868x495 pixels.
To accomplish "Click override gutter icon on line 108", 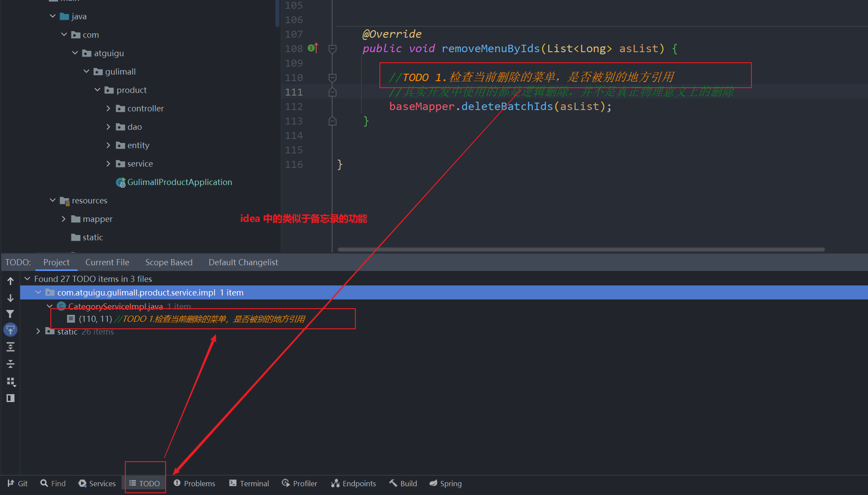I will (x=313, y=48).
